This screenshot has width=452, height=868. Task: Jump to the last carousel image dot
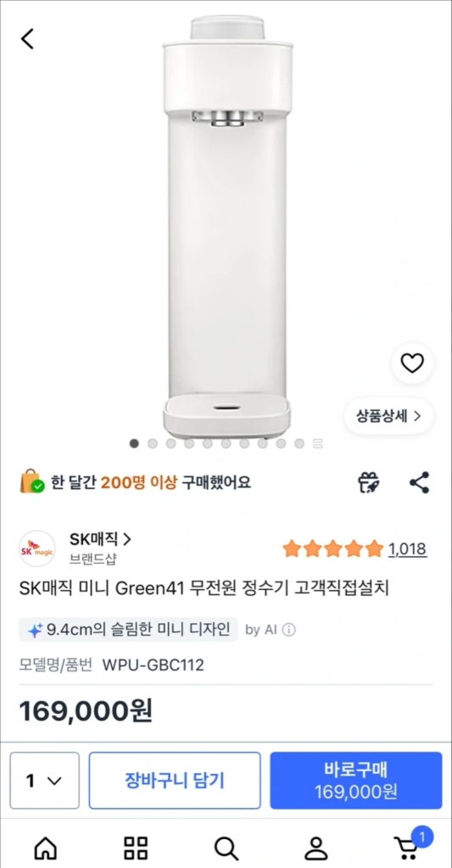(x=299, y=443)
